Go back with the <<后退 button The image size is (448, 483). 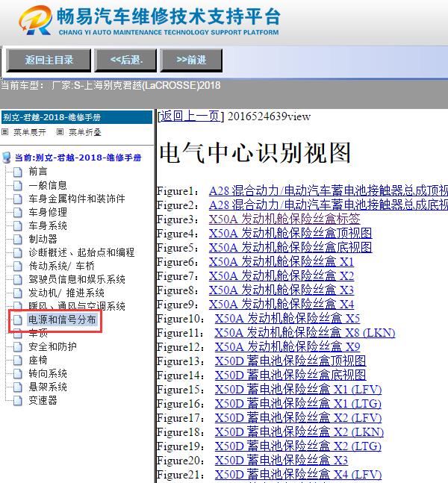point(125,60)
